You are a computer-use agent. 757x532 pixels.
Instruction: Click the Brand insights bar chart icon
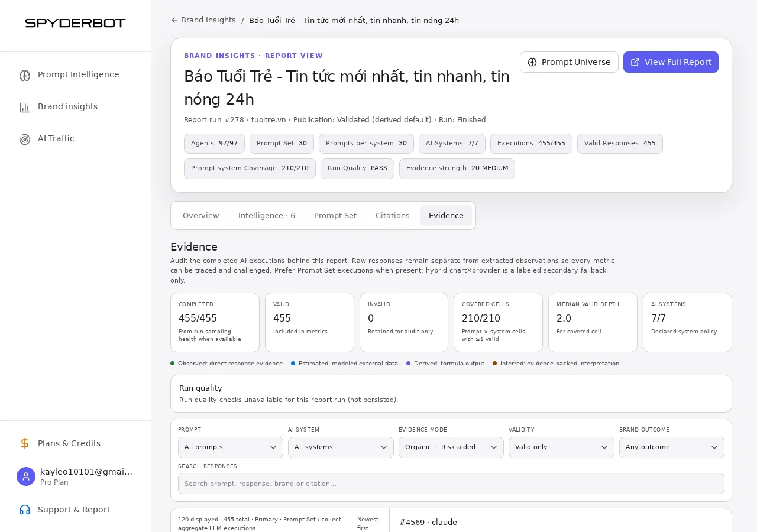pyautogui.click(x=25, y=107)
